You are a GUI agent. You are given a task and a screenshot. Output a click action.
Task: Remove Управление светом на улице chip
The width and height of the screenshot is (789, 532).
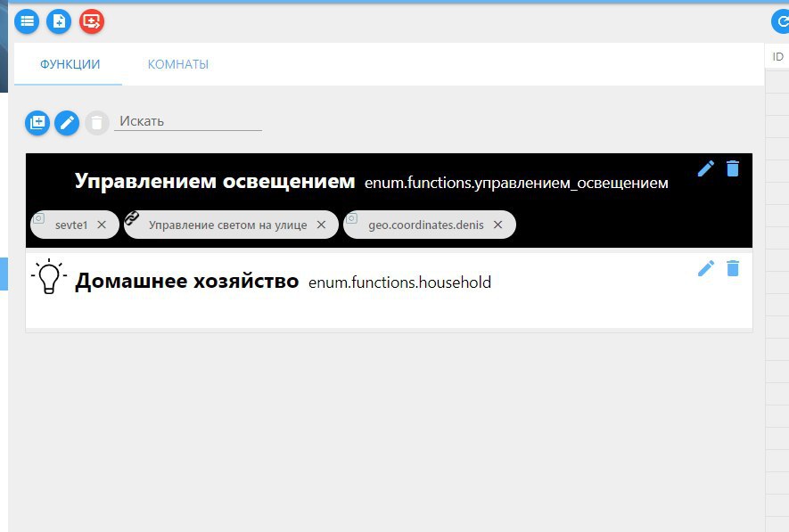pyautogui.click(x=321, y=225)
